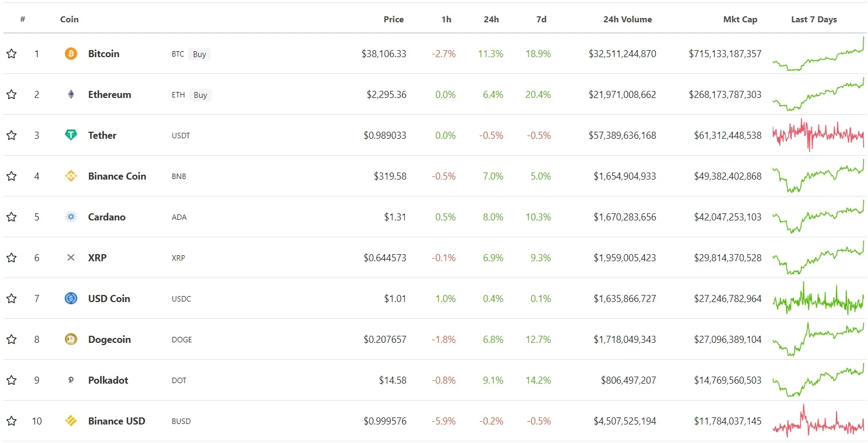This screenshot has width=868, height=443.
Task: Click the Bitcoin logo icon
Action: tap(71, 53)
